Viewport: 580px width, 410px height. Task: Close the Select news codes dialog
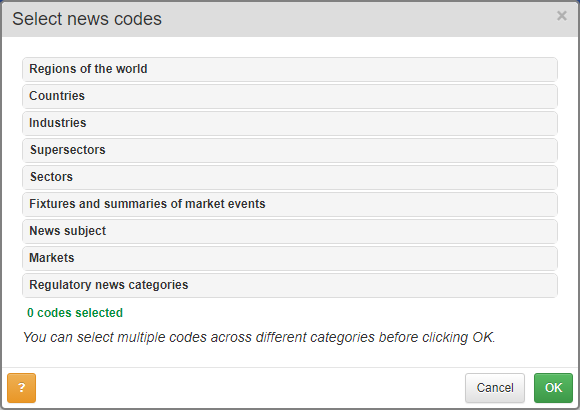562,16
